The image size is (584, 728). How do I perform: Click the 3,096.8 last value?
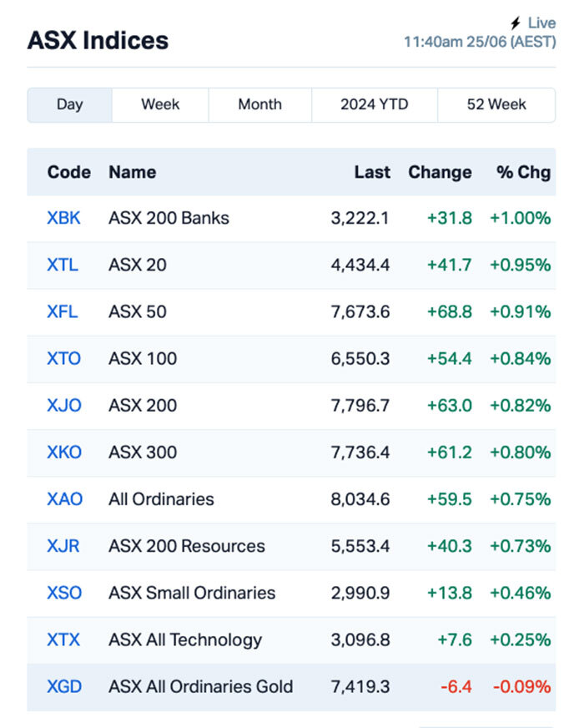click(x=360, y=640)
